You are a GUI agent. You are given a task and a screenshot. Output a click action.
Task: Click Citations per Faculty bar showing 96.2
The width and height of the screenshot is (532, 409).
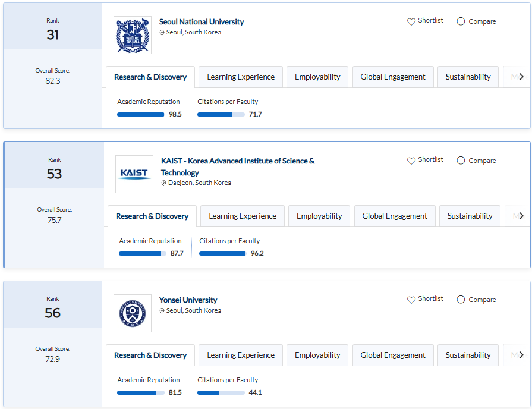(x=222, y=254)
